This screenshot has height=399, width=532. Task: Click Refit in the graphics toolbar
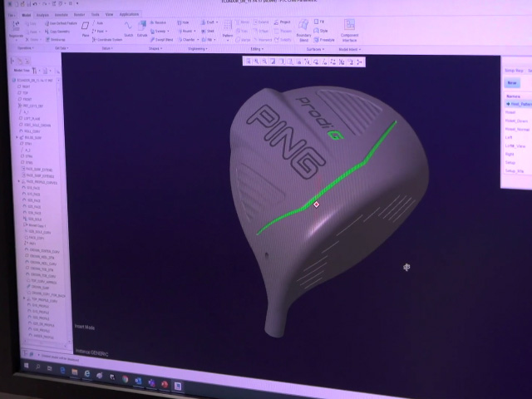[249, 62]
